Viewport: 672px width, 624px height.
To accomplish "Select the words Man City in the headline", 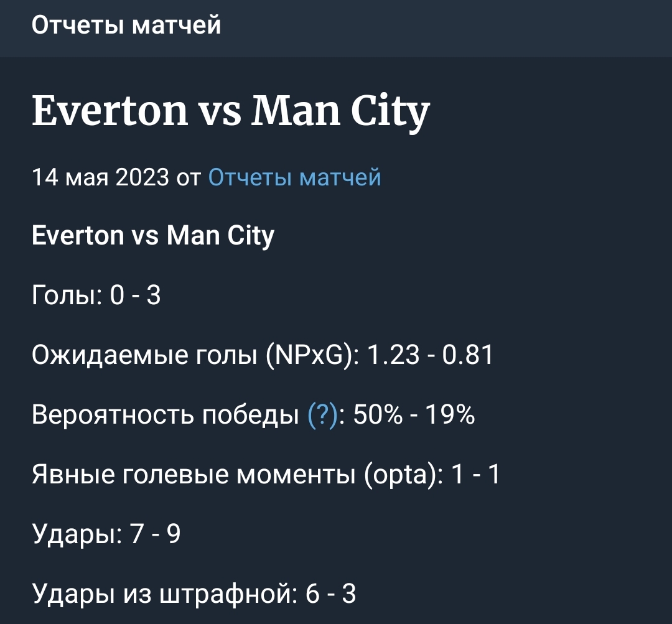I will click(340, 111).
